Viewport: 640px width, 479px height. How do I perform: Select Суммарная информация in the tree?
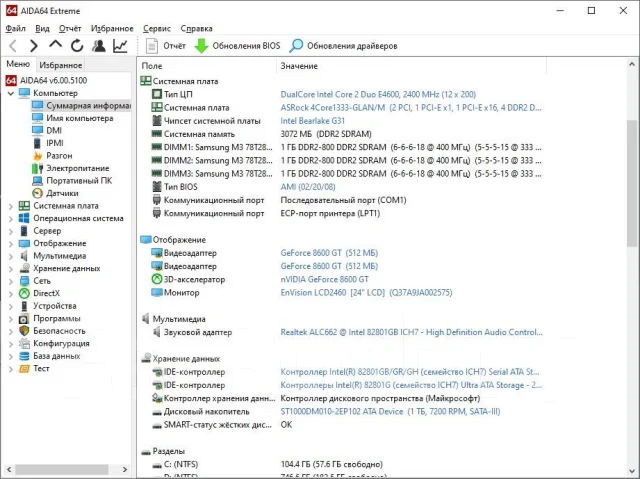pos(81,105)
